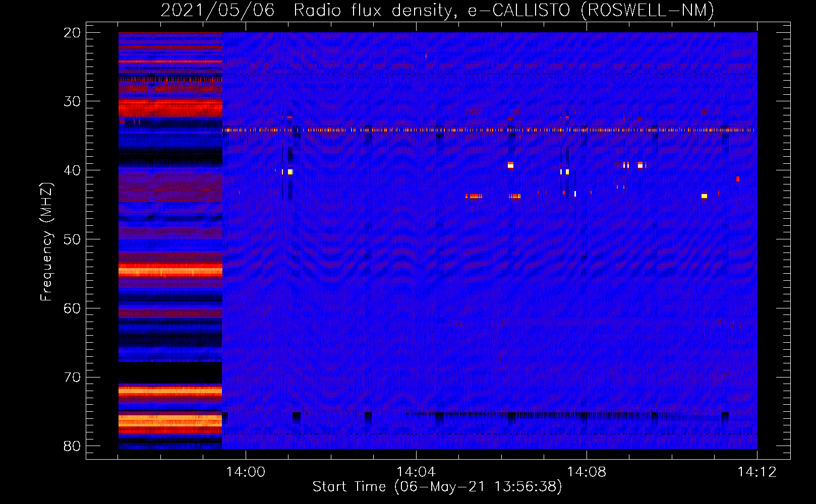The height and width of the screenshot is (504, 816).
Task: Click the '40' frequency tick label
Action: click(72, 170)
